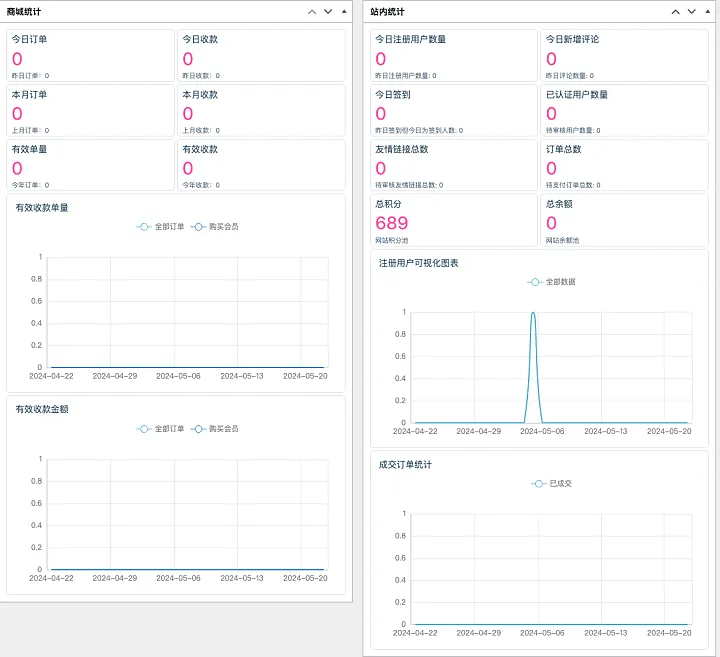Click the 网站余额池 caption
The width and height of the screenshot is (720, 657).
coord(562,240)
